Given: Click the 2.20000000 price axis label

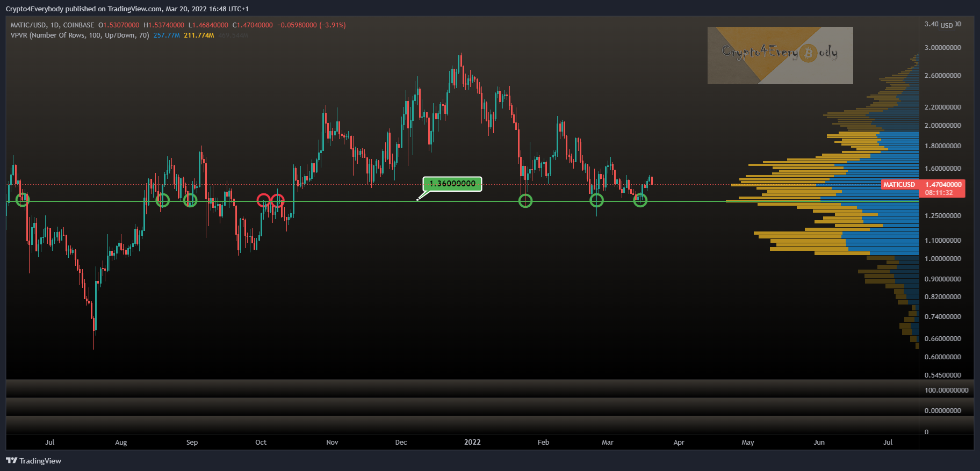Looking at the screenshot, I should pyautogui.click(x=943, y=107).
